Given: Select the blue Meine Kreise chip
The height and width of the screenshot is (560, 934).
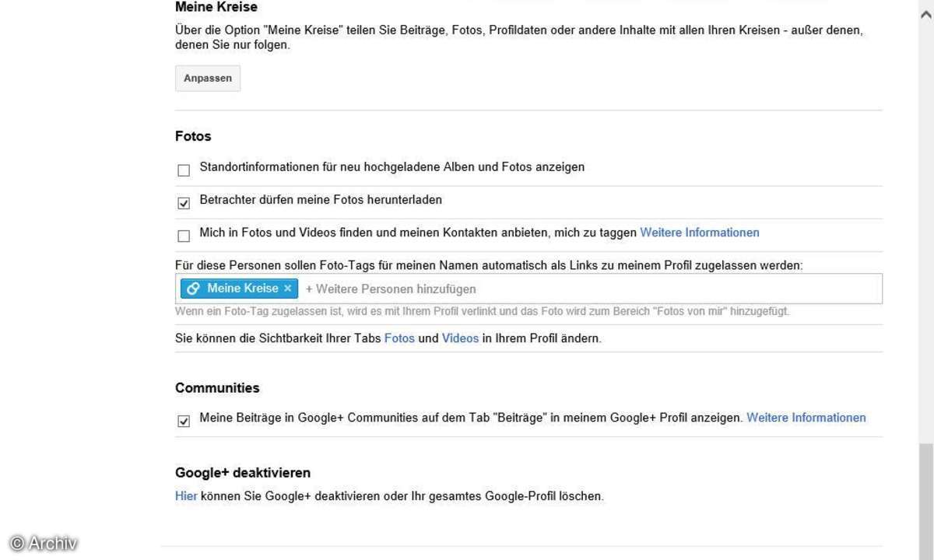Looking at the screenshot, I should pyautogui.click(x=239, y=289).
